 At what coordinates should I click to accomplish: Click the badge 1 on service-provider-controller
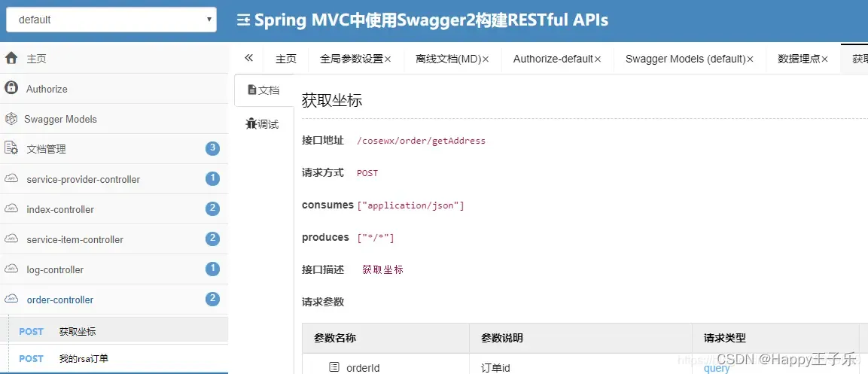(x=212, y=178)
